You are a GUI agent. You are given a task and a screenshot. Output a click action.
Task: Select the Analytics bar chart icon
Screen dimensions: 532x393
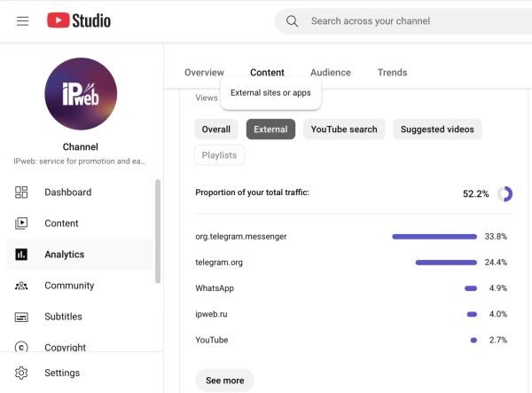(x=22, y=255)
